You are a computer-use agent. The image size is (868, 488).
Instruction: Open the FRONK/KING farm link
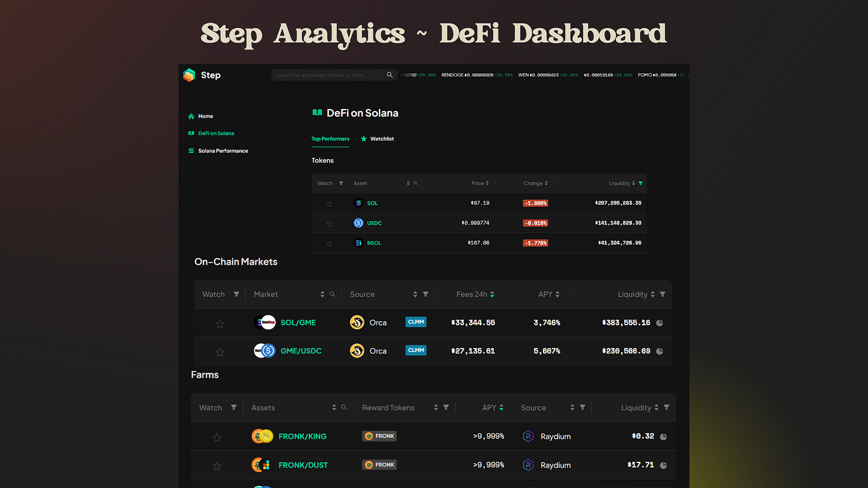pos(303,436)
